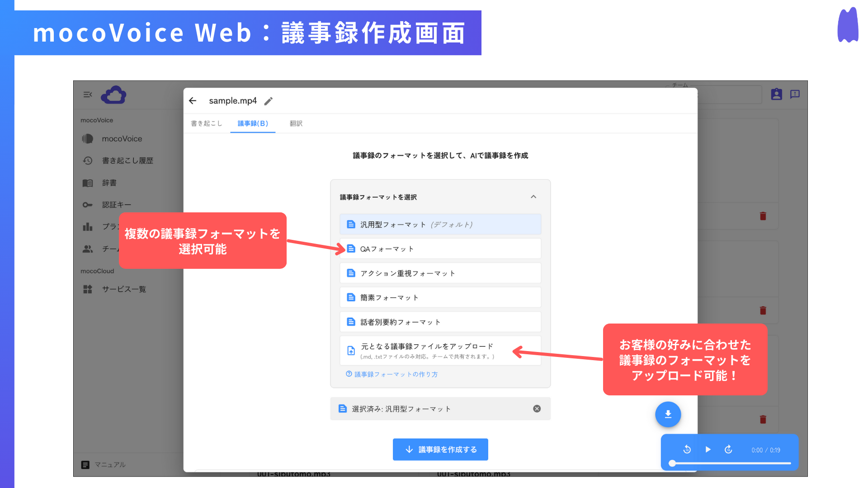Select the 簡素フォーマット option
868x488 pixels.
tap(440, 298)
